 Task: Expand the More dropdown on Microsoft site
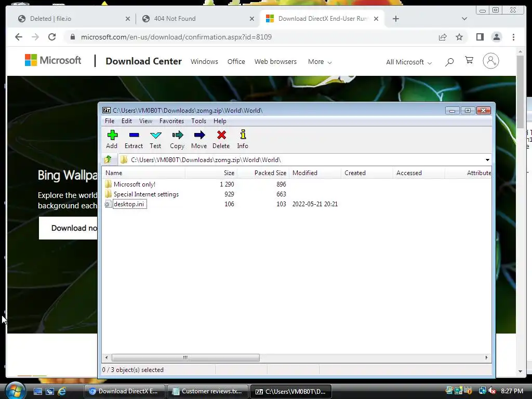point(320,62)
